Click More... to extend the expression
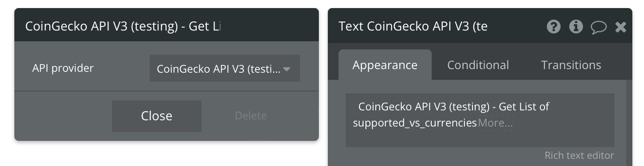This screenshot has height=166, width=644. click(x=495, y=122)
